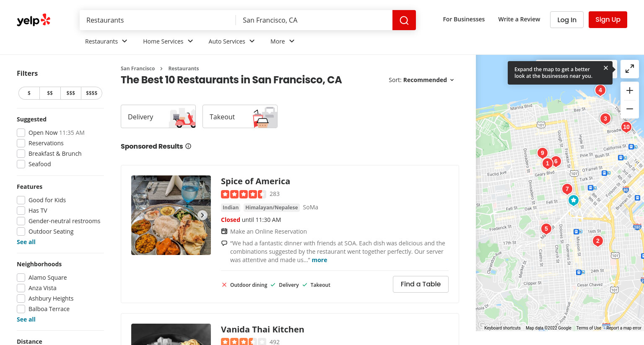Check the Has TV feature
644x345 pixels.
[x=21, y=211]
